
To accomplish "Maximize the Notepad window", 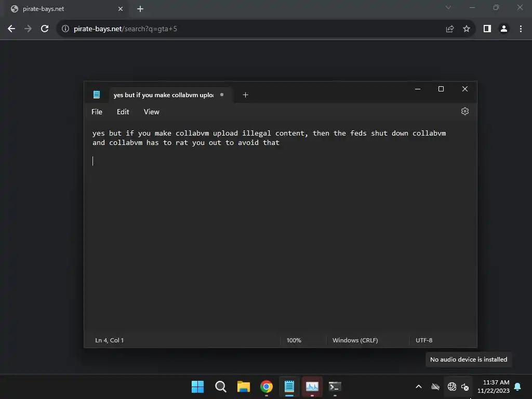I will click(x=441, y=89).
